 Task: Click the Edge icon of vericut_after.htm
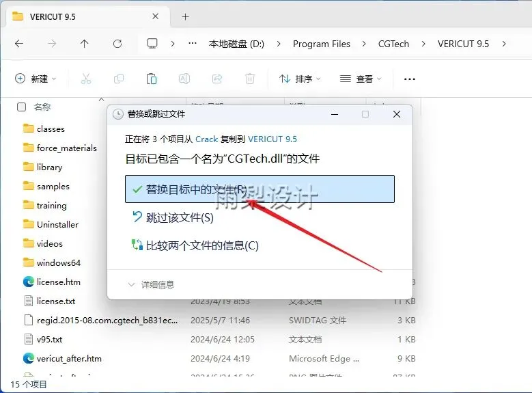tap(29, 358)
